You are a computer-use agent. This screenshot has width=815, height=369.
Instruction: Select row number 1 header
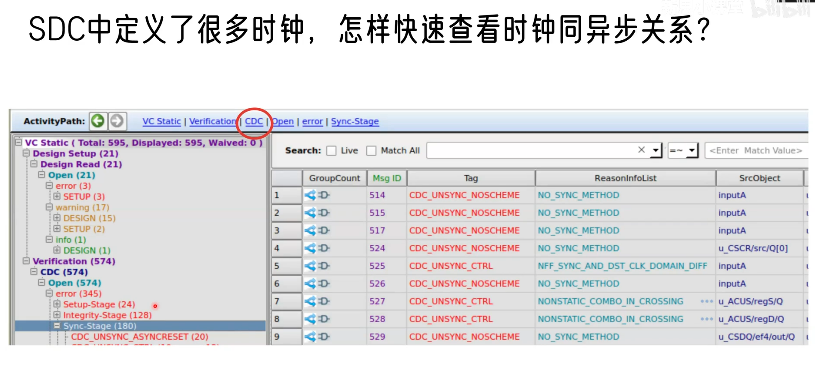[x=286, y=195]
